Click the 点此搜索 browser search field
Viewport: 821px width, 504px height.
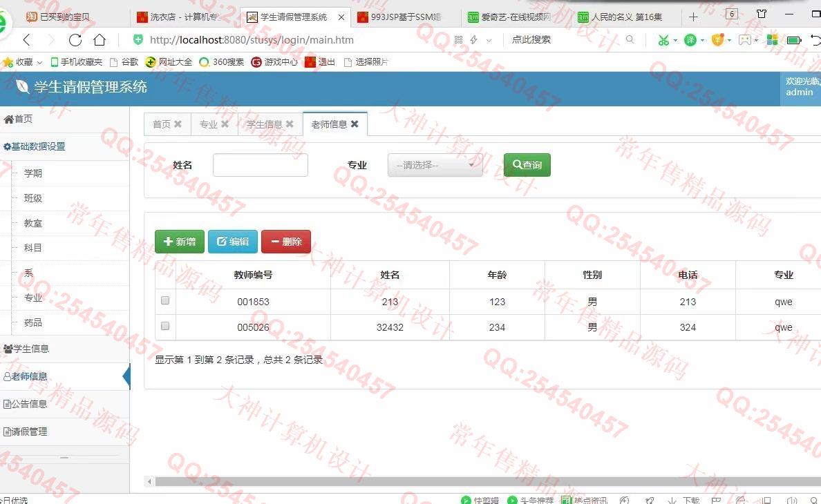tap(531, 40)
